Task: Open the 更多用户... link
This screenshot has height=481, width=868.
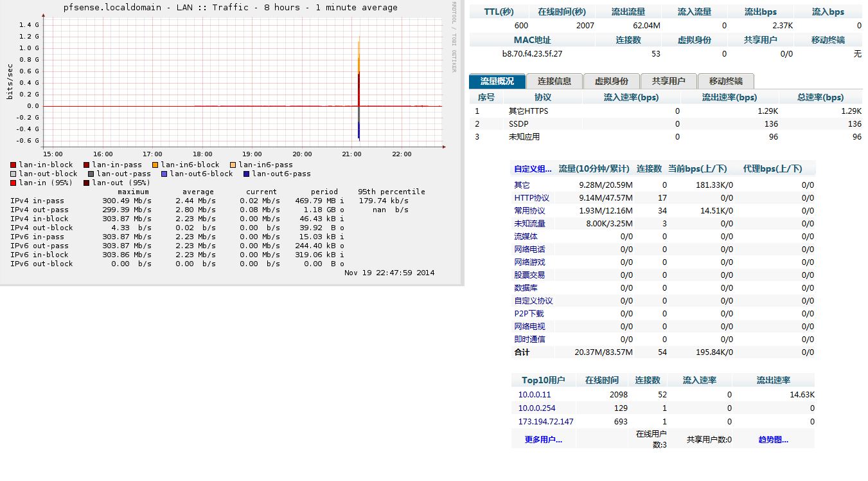Action: pos(544,440)
